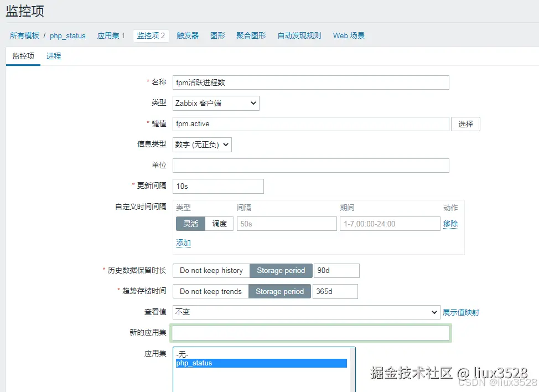Choose Storage period for trends
The height and width of the screenshot is (392, 539).
(x=279, y=292)
